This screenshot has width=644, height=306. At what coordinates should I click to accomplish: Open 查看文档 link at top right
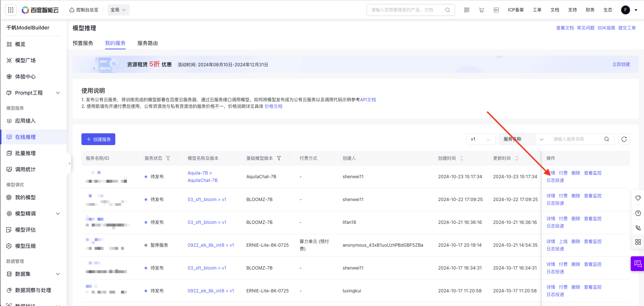565,28
